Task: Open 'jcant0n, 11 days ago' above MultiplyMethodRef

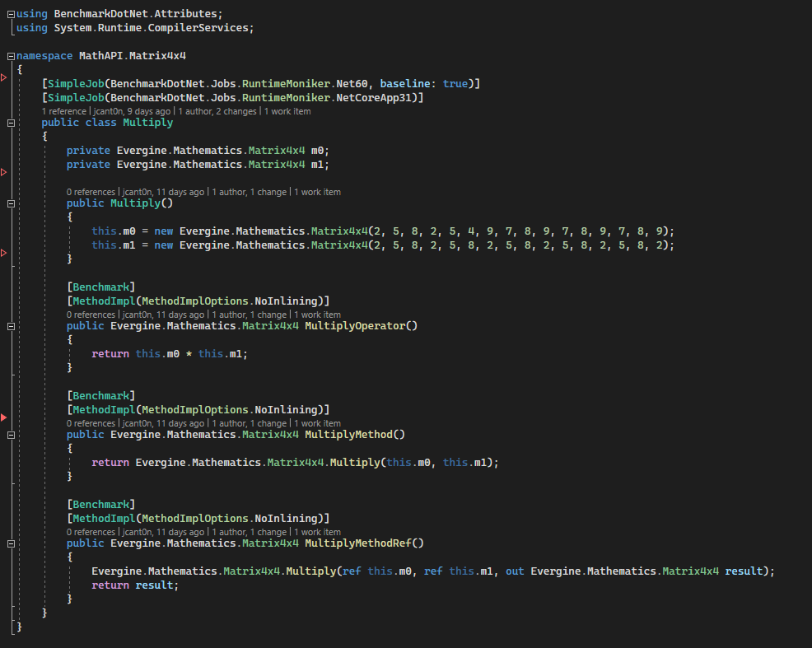Action: click(x=163, y=532)
